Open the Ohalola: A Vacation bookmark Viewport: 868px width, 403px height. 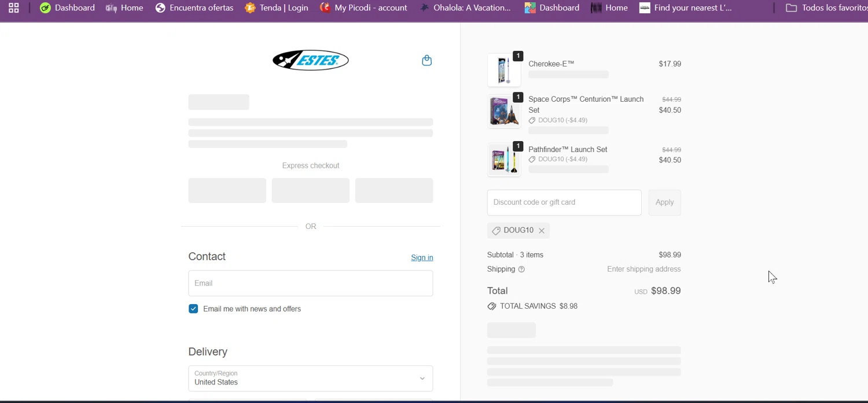tap(465, 8)
